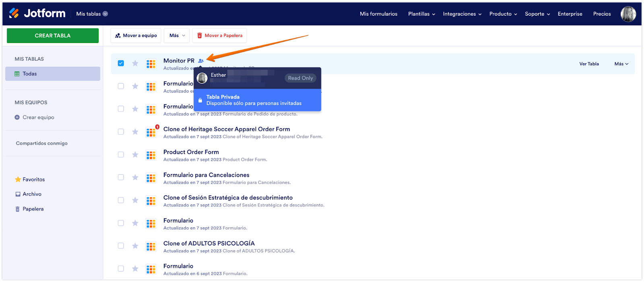Click the Papelera trash icon in sidebar
Viewport: 644px width, 282px height.
(x=17, y=209)
